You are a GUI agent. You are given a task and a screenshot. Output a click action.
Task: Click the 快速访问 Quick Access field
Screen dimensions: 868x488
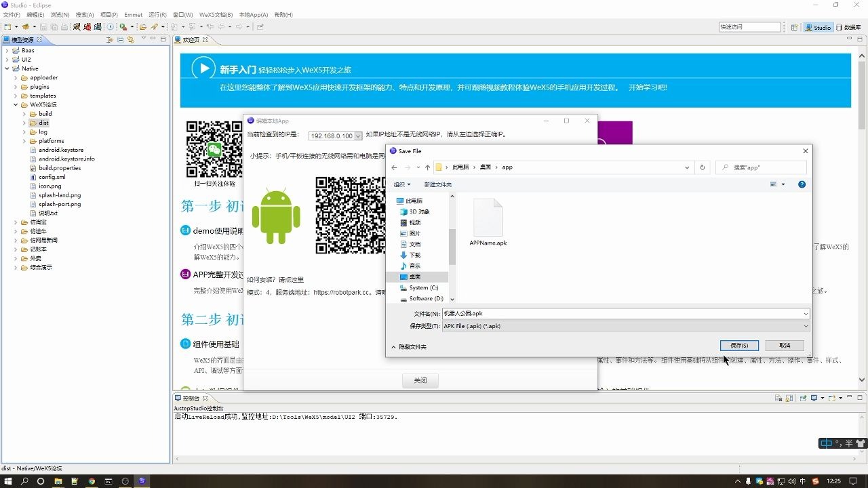750,27
